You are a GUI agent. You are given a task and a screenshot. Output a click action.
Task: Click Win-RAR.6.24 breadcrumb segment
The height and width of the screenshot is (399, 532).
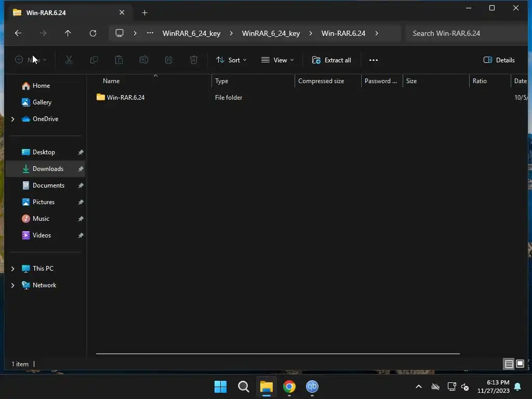[x=343, y=33]
